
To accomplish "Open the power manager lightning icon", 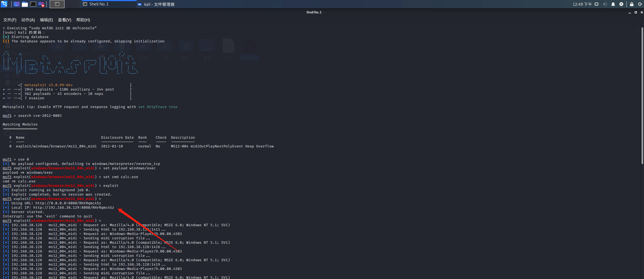I will click(621, 4).
